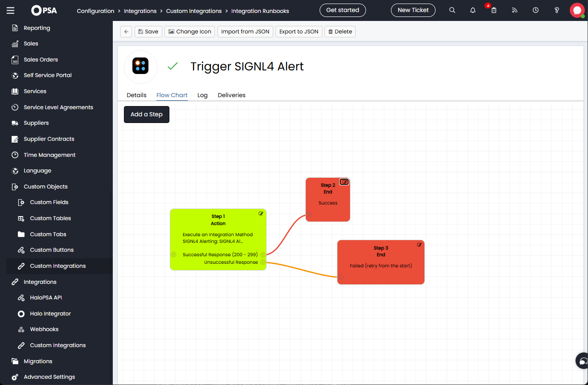The image size is (588, 385).
Task: Click the Service Level Agreements icon
Action: tap(15, 107)
